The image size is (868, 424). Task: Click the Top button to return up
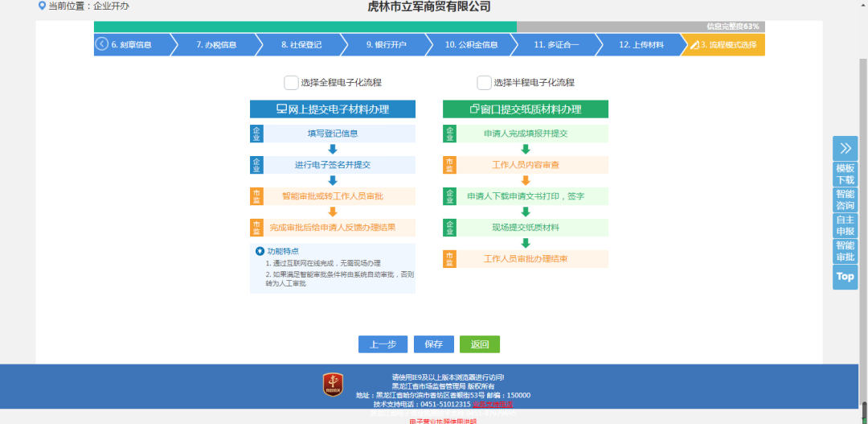click(845, 277)
